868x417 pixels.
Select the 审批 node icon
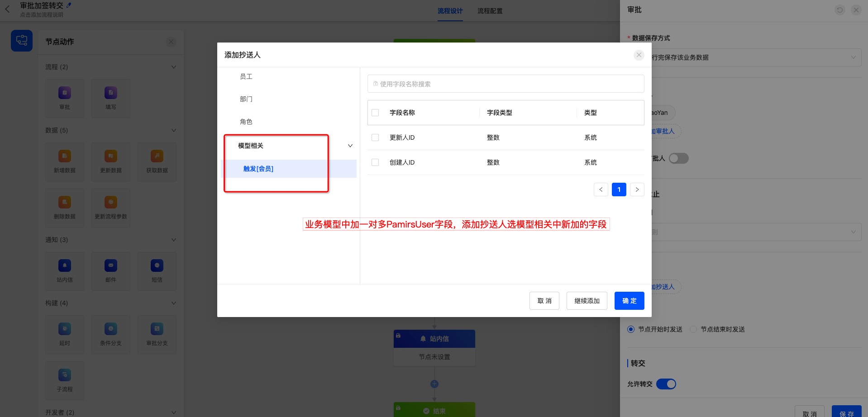coord(65,93)
